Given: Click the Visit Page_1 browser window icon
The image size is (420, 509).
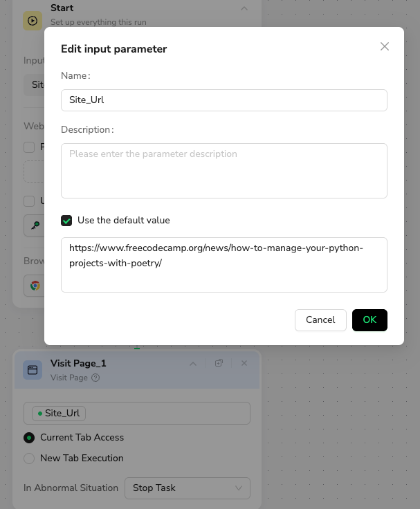Looking at the screenshot, I should click(x=33, y=370).
